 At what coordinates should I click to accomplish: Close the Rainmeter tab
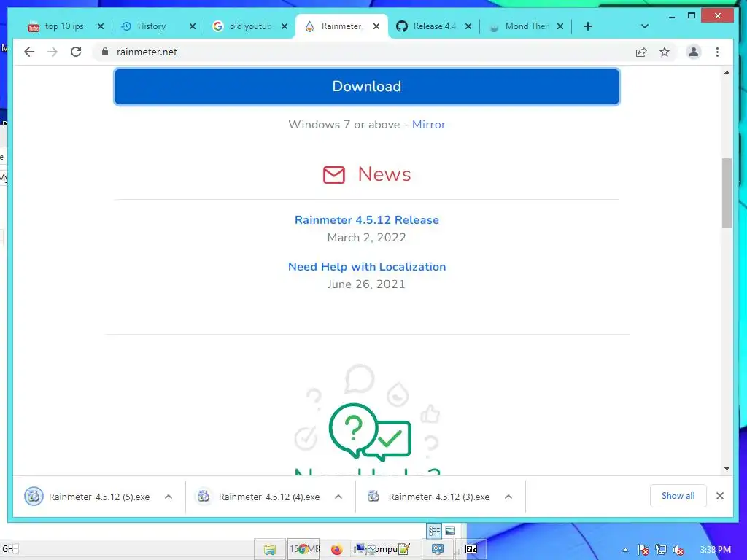point(376,26)
